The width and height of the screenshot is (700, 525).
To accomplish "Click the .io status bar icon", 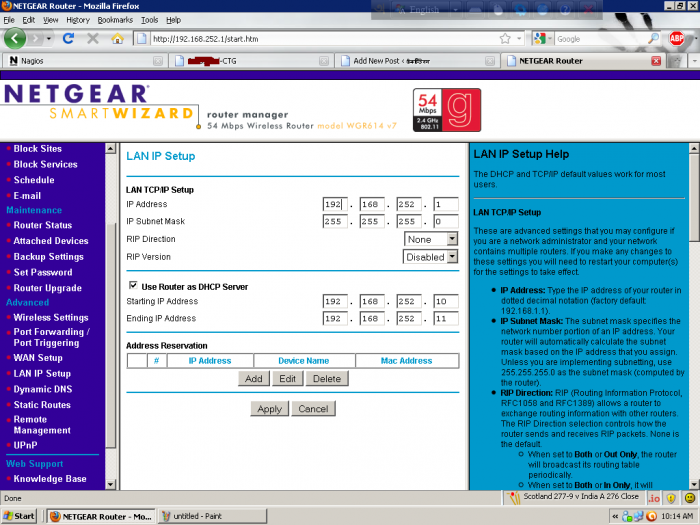I will pyautogui.click(x=654, y=498).
